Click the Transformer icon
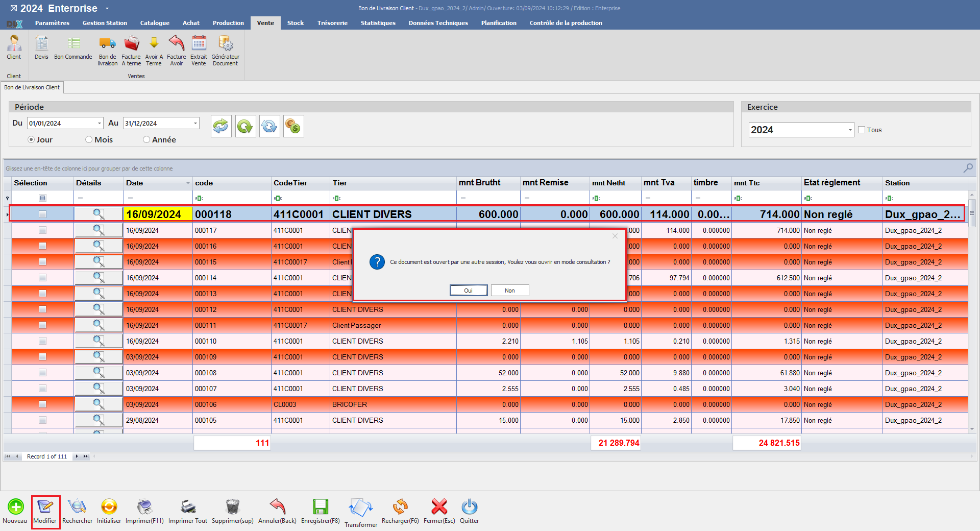The height and width of the screenshot is (531, 980). tap(361, 509)
